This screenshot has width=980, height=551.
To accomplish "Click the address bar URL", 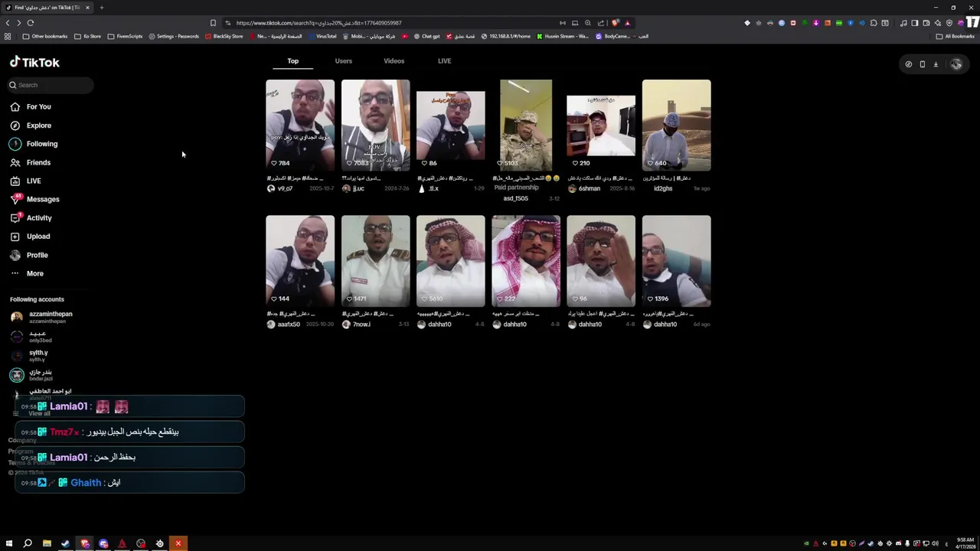I will tap(318, 23).
